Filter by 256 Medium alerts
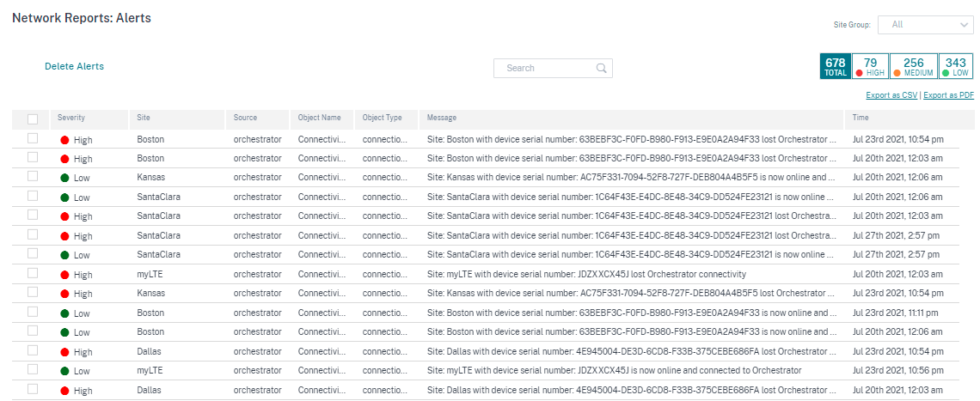The height and width of the screenshot is (401, 980). coord(913,66)
